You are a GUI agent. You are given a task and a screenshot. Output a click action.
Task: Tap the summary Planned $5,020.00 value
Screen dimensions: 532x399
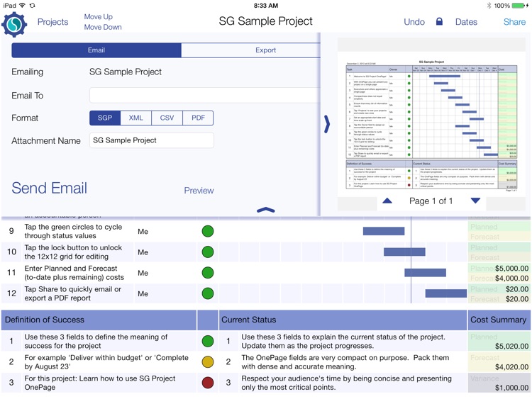point(511,346)
